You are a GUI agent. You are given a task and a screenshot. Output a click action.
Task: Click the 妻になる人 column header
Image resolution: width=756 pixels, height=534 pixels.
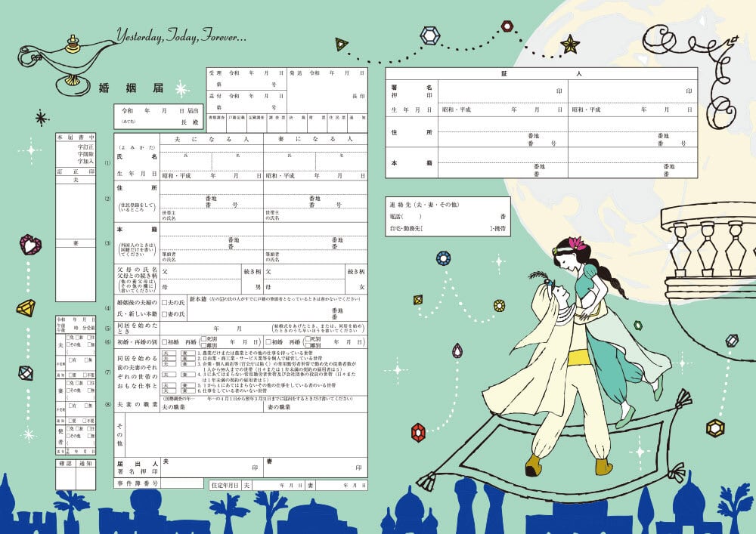315,139
